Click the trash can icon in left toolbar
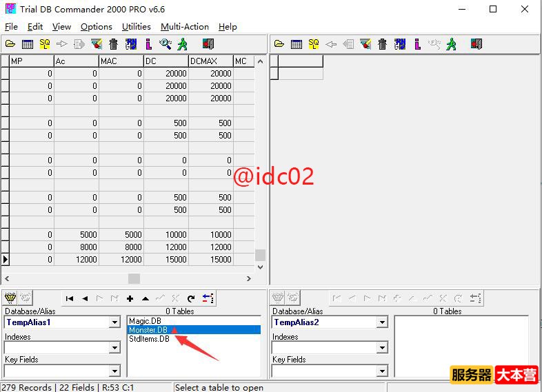Screen dimensions: 542x392 (x=113, y=44)
